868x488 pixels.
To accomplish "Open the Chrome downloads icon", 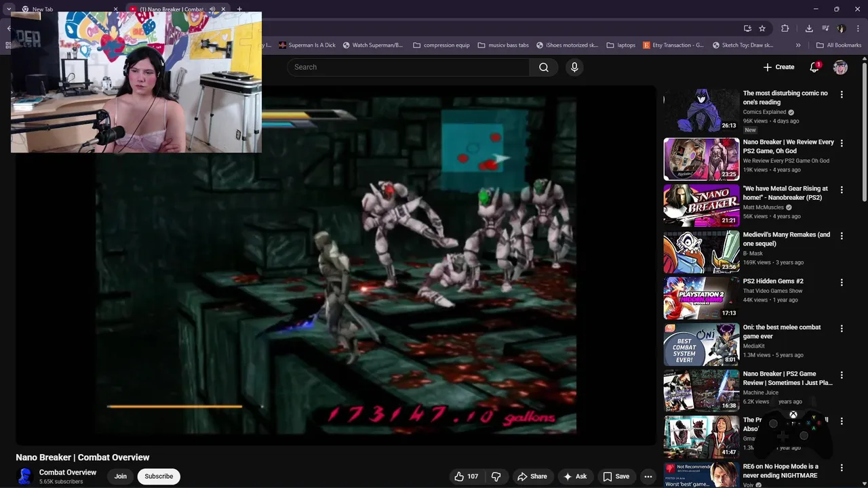I will click(x=809, y=28).
